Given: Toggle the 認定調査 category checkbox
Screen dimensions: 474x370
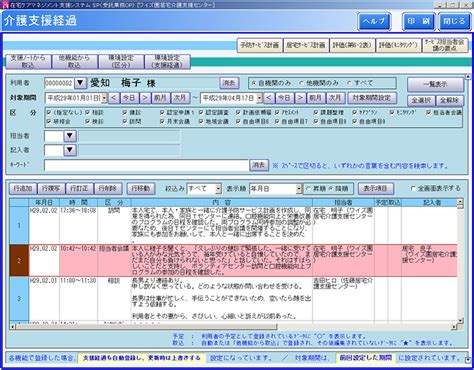Looking at the screenshot, I should [201, 113].
